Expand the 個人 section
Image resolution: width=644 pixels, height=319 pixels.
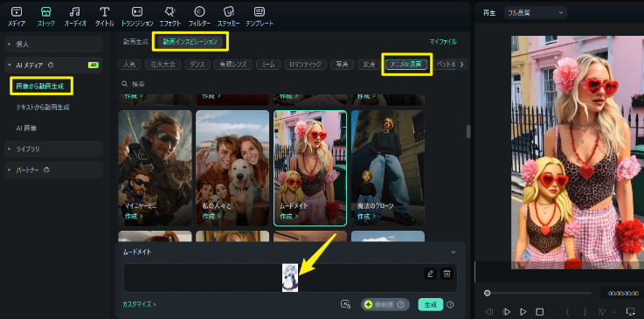tap(53, 44)
